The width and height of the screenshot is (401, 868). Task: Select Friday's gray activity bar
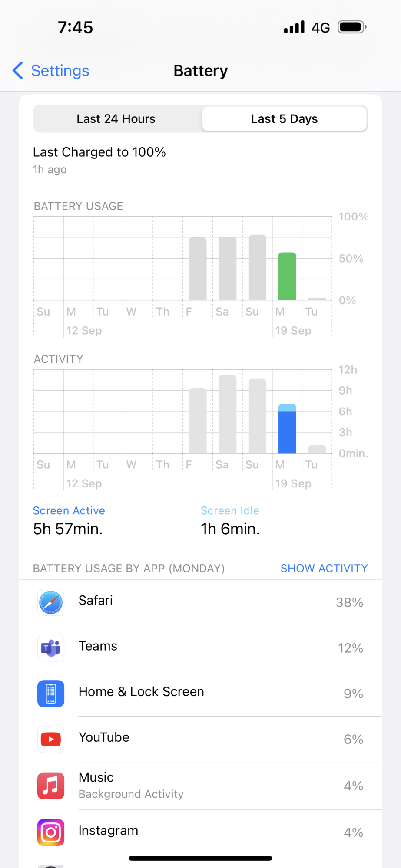(198, 421)
